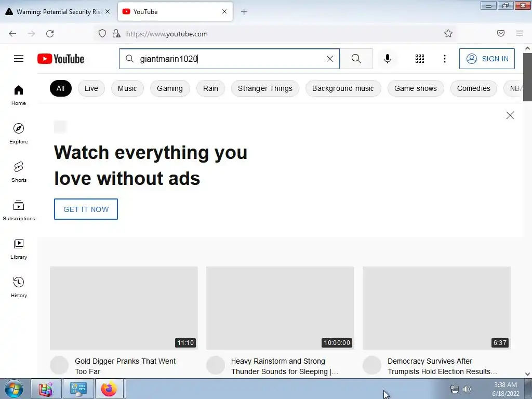Clear the search box with the X

[x=329, y=59]
